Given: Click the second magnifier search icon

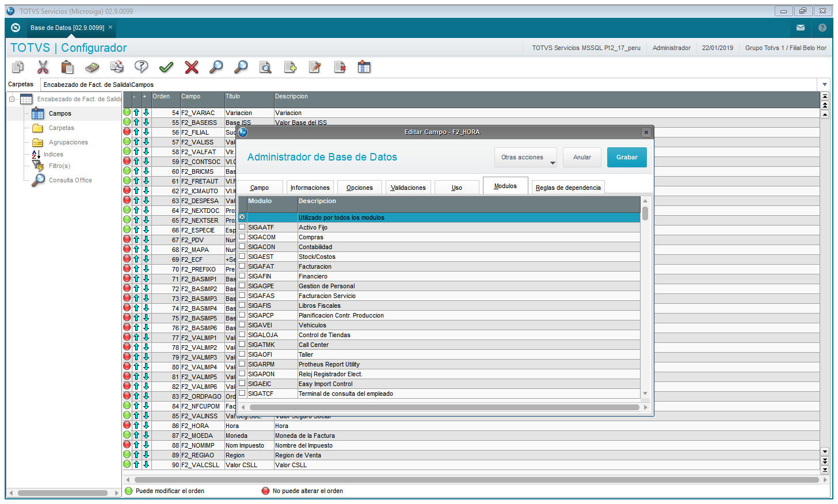Looking at the screenshot, I should [x=241, y=67].
